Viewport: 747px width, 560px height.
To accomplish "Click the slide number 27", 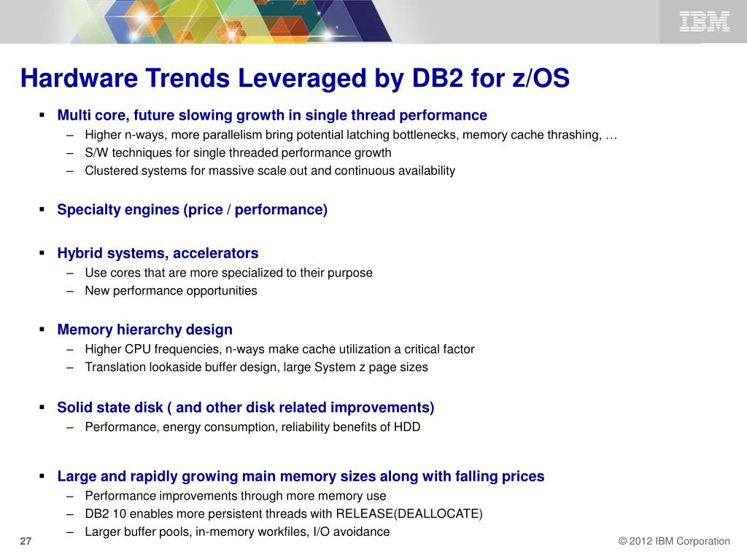I will (26, 541).
